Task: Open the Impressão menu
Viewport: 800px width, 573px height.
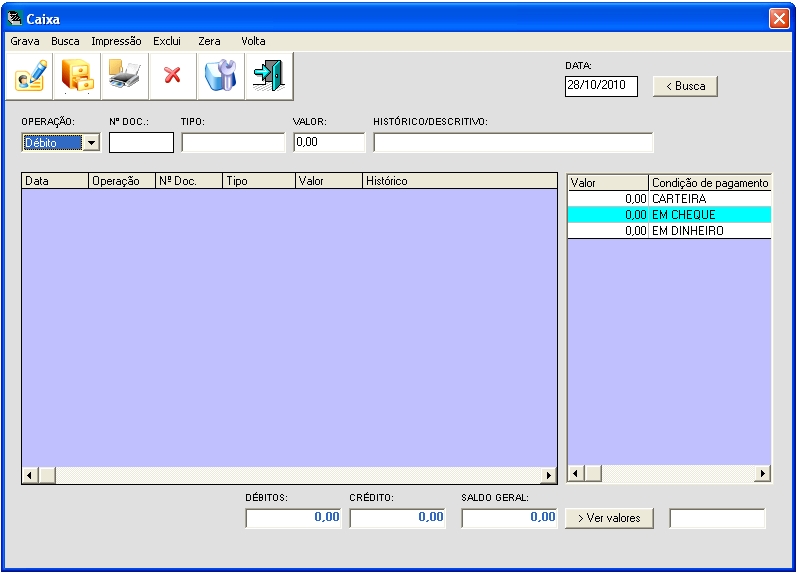Action: click(116, 41)
